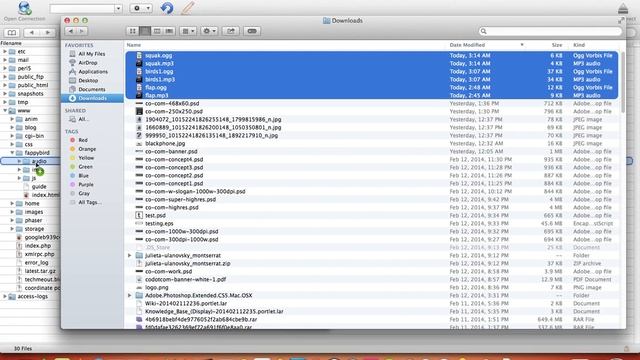Click phaser folder icon in Cyberduck
Screen dimensions: 640x360
point(19,220)
